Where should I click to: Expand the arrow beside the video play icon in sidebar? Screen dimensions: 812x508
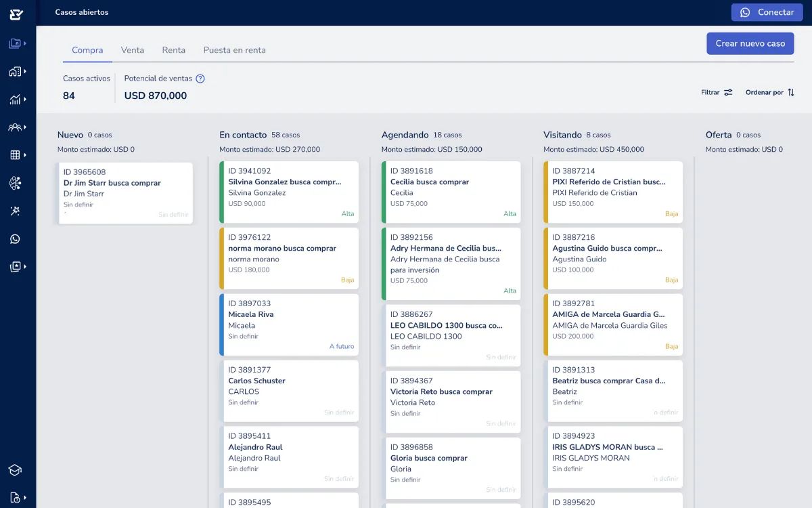[25, 267]
